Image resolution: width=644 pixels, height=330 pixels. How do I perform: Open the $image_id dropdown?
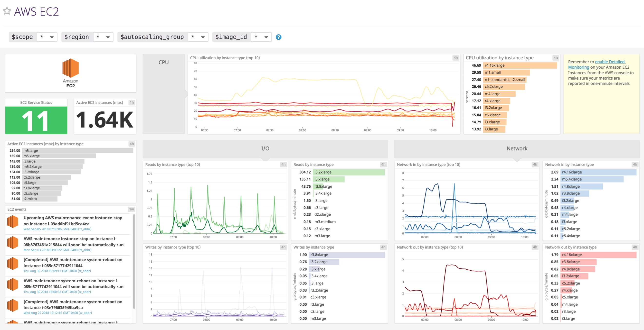pos(261,37)
